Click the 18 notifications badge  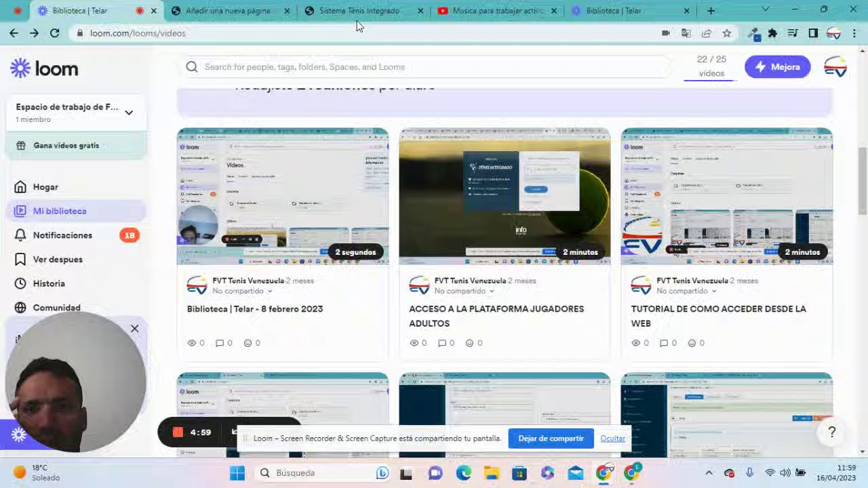(129, 235)
